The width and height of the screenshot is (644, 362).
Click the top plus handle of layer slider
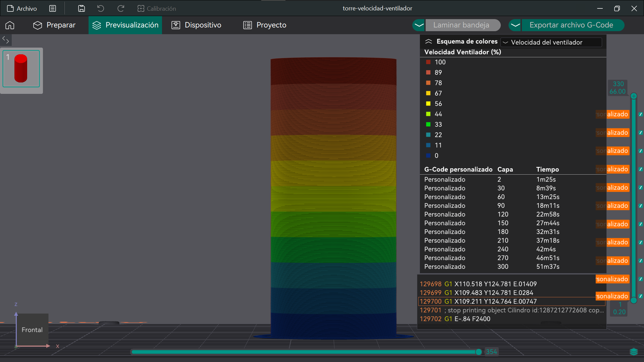[x=634, y=96]
